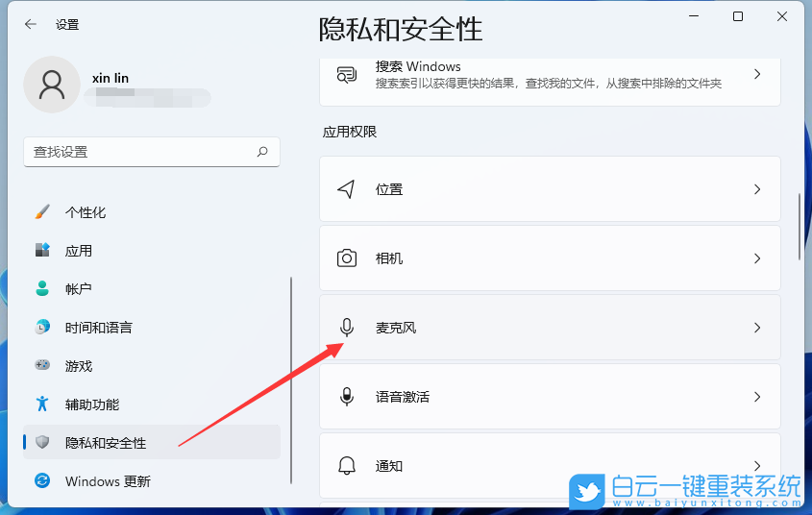
Task: Click the Location arrow icon
Action: click(347, 189)
